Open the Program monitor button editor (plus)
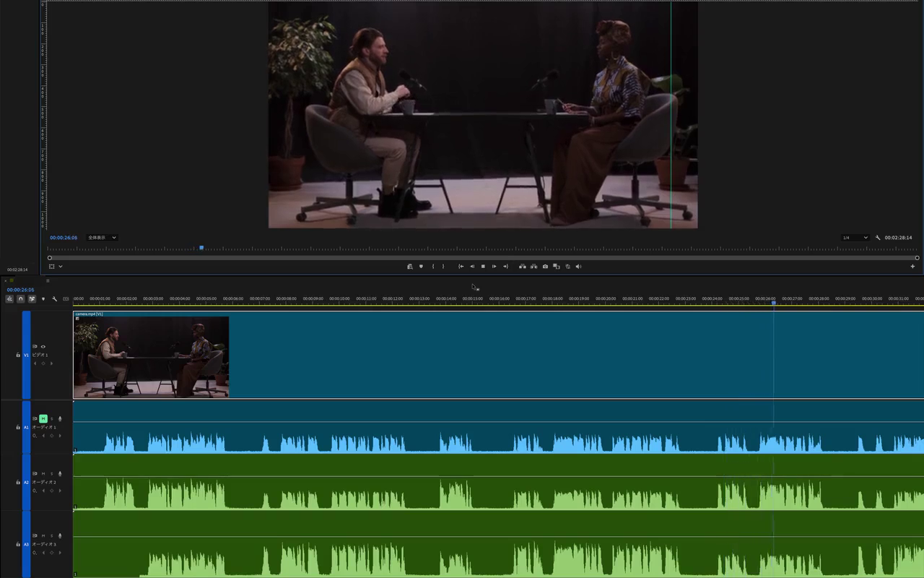924x578 pixels. click(912, 267)
